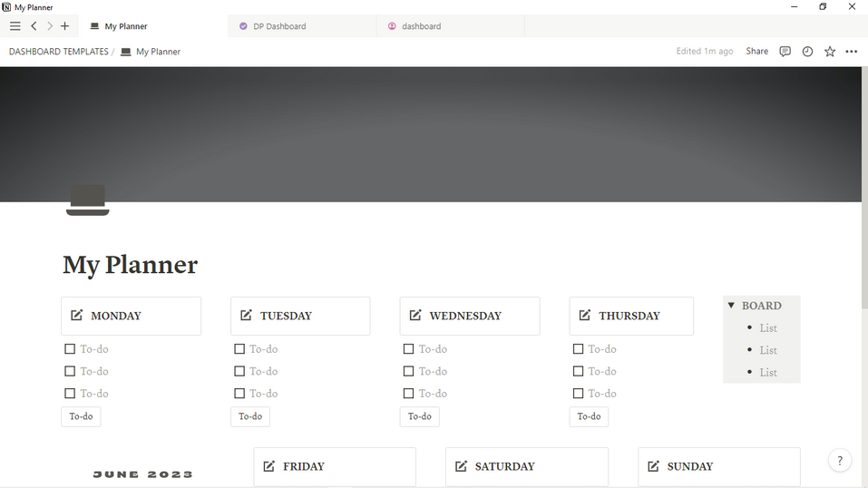Check the third To-do under Thursday

tap(578, 394)
